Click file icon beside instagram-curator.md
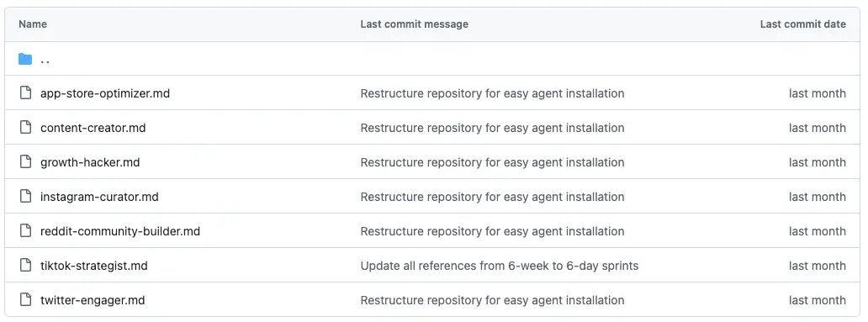This screenshot has height=322, width=868. pos(25,197)
